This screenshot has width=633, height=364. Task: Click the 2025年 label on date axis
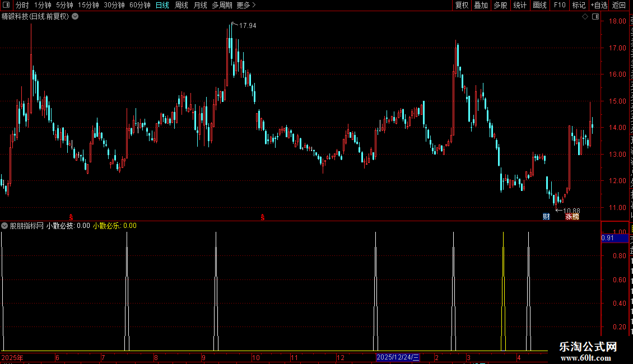pos(12,357)
